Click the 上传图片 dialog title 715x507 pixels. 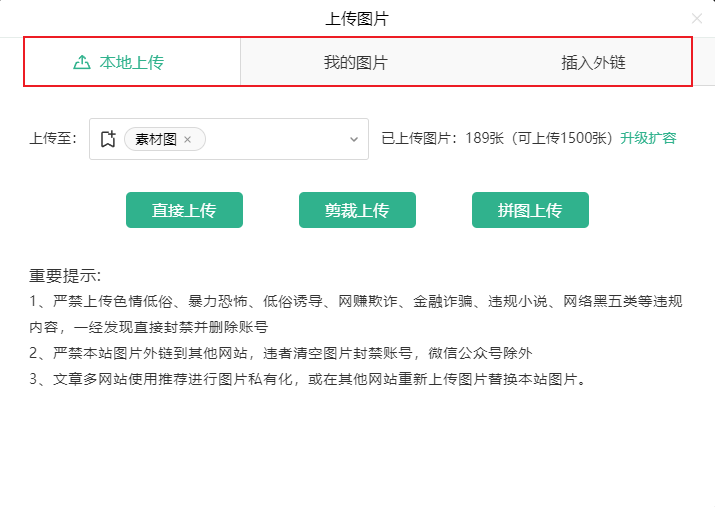click(357, 19)
